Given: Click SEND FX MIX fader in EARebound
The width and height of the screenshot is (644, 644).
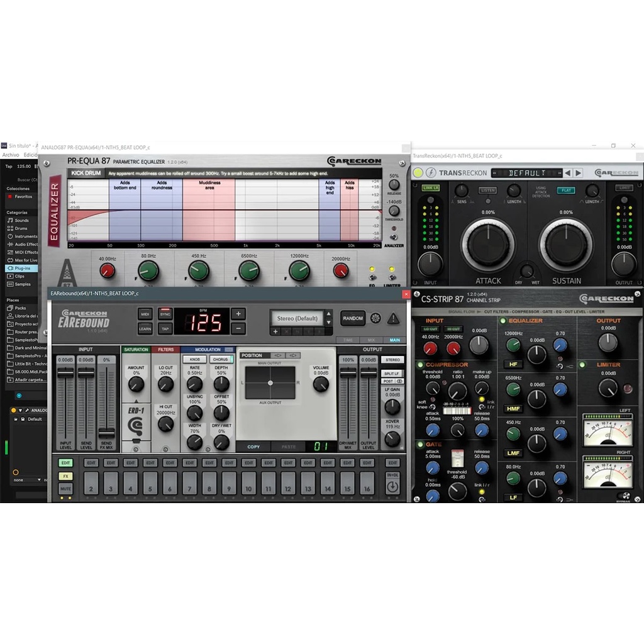Looking at the screenshot, I should [106, 433].
